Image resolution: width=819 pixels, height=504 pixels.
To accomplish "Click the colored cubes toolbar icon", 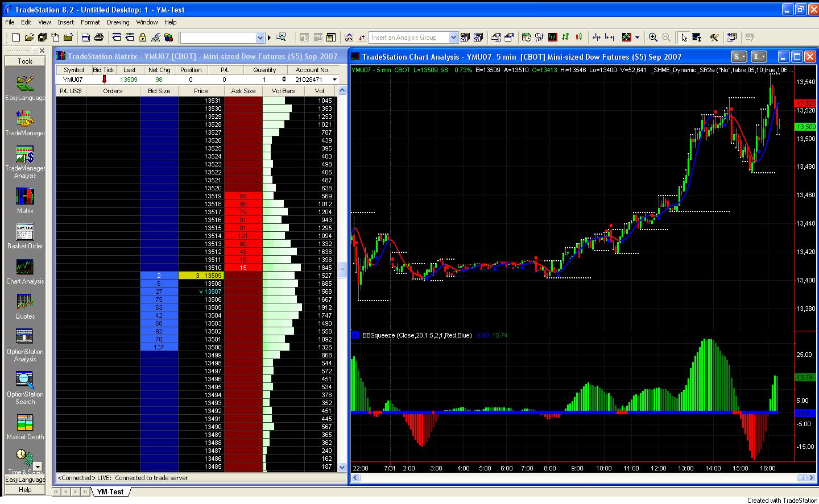I will (168, 38).
